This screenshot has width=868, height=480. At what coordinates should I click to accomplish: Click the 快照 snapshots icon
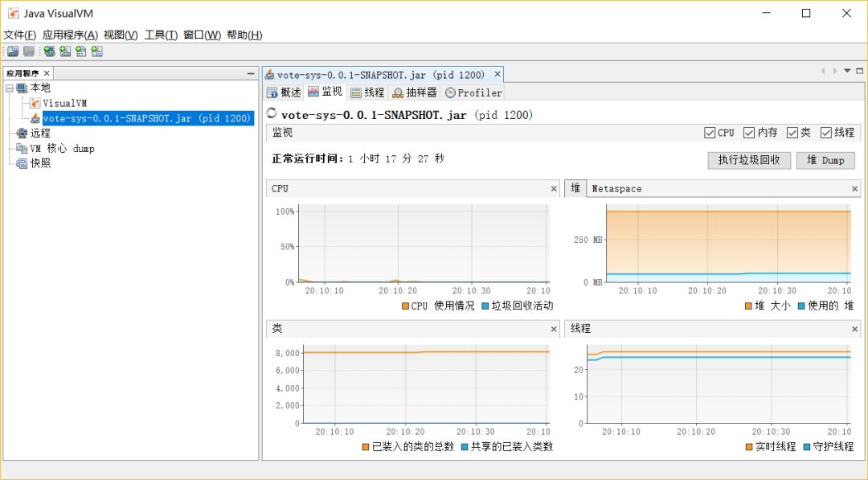click(x=22, y=163)
